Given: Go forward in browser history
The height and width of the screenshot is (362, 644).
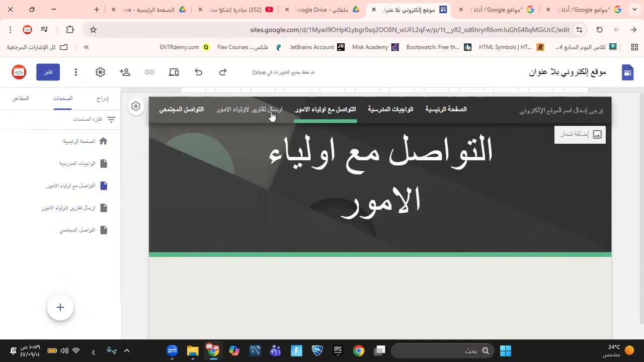Looking at the screenshot, I should [616, 30].
